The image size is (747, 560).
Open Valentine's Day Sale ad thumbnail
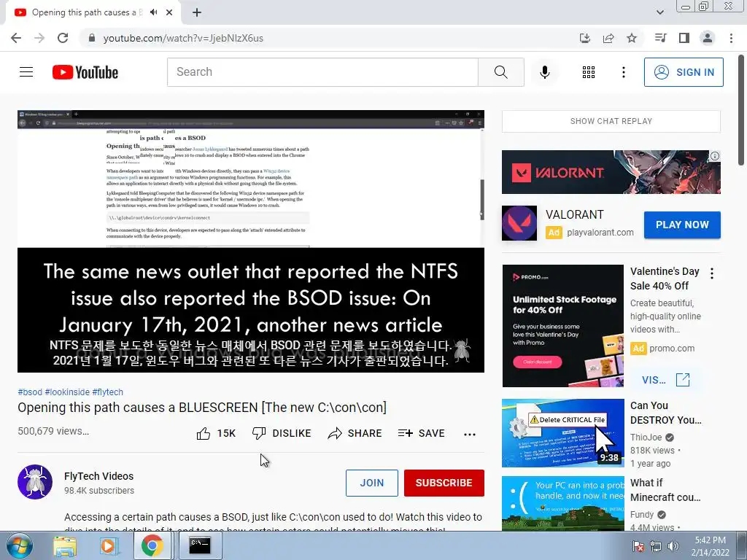point(562,326)
